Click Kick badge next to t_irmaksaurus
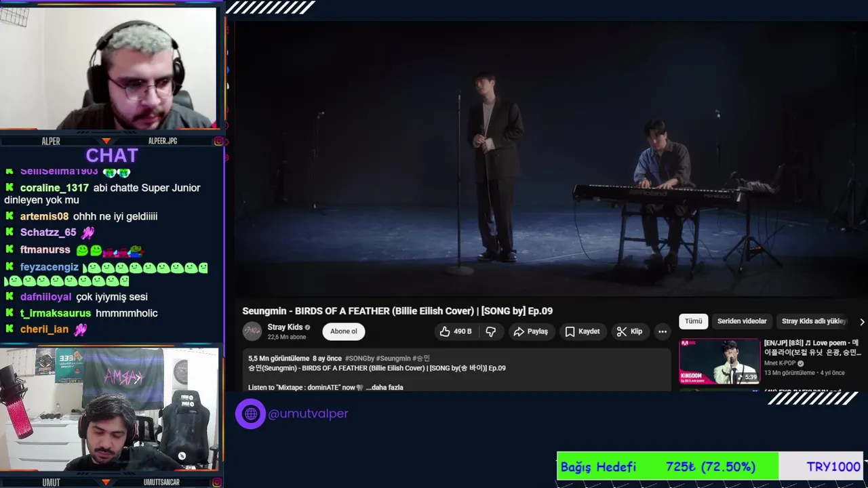This screenshot has width=868, height=488. coord(9,313)
